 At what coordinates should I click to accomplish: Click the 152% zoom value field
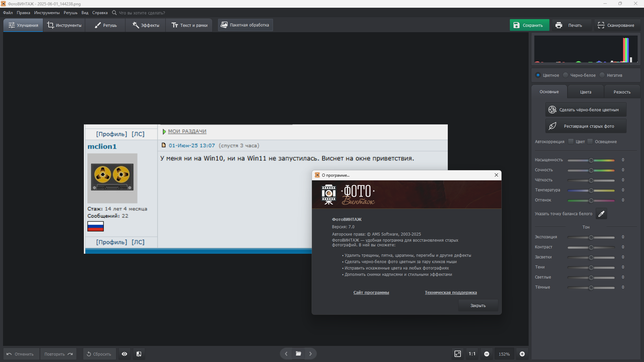point(504,354)
